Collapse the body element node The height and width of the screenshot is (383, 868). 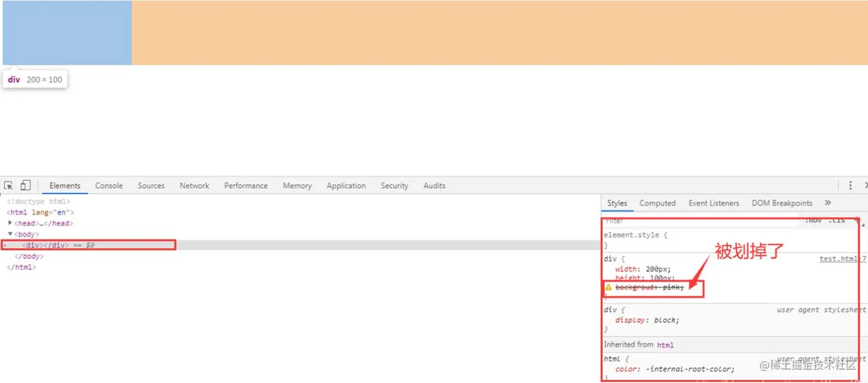tap(10, 233)
